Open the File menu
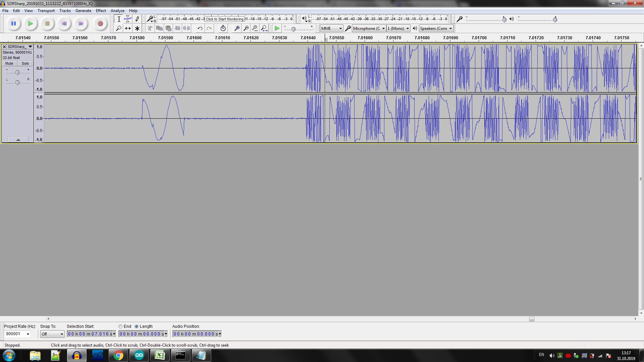The image size is (644, 362). (5, 11)
